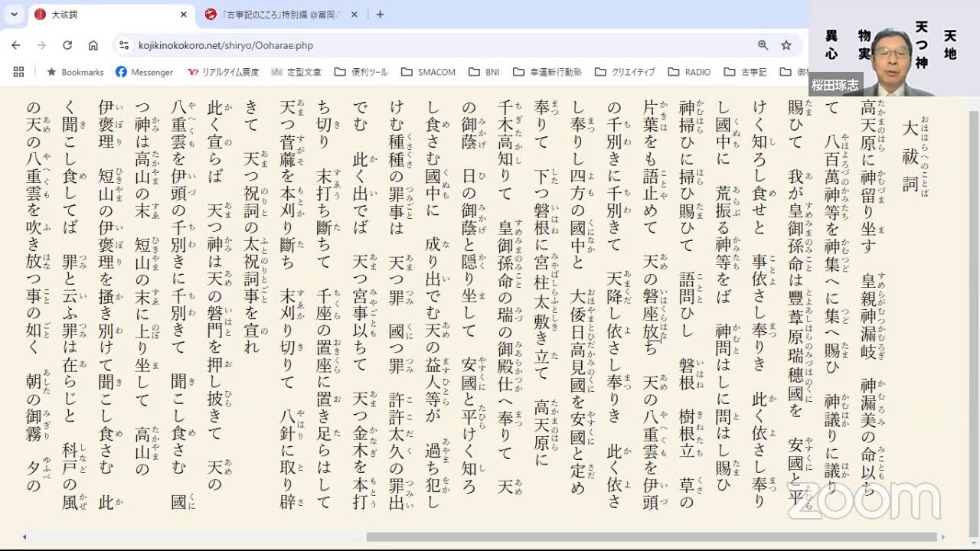This screenshot has width=980, height=551.
Task: Close the 大祓詞 tab
Action: click(184, 15)
